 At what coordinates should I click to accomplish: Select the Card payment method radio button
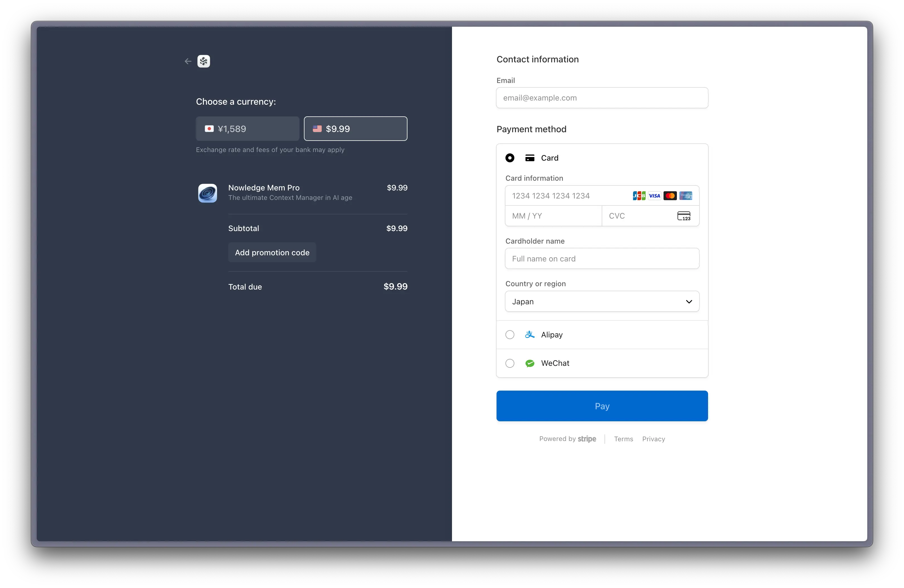coord(510,158)
